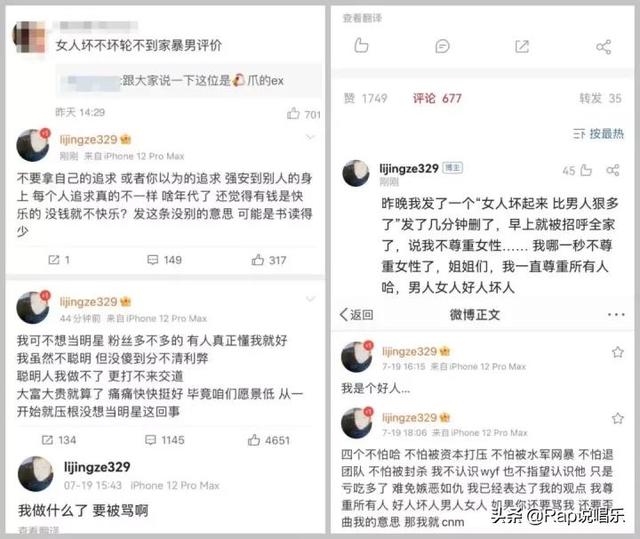Like the comment with 45 likes
Image resolution: width=640 pixels, height=539 pixels.
click(586, 170)
